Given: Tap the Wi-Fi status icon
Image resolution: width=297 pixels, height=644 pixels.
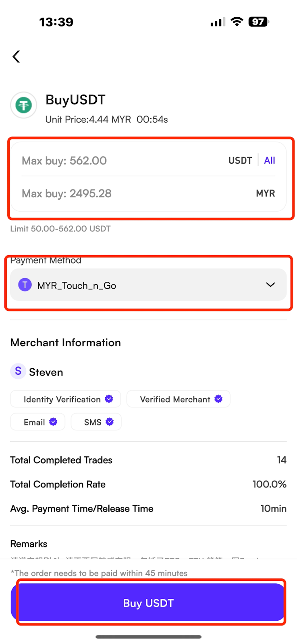Looking at the screenshot, I should (237, 22).
